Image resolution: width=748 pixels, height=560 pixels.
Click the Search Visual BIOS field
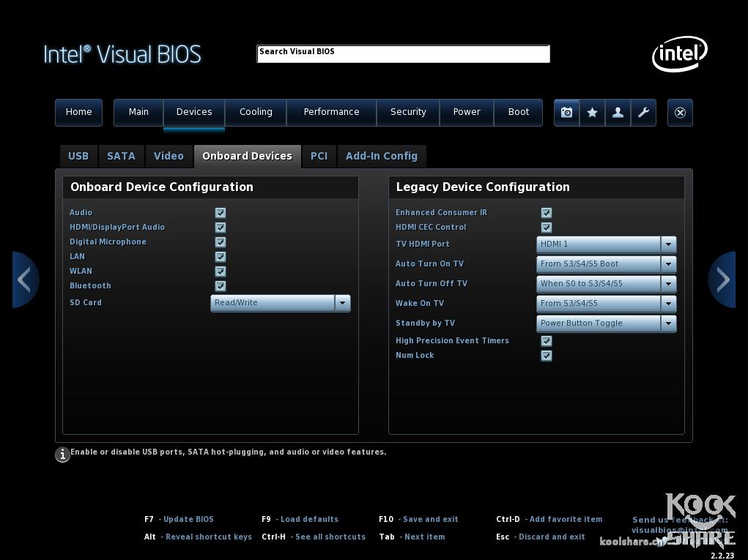tap(403, 53)
